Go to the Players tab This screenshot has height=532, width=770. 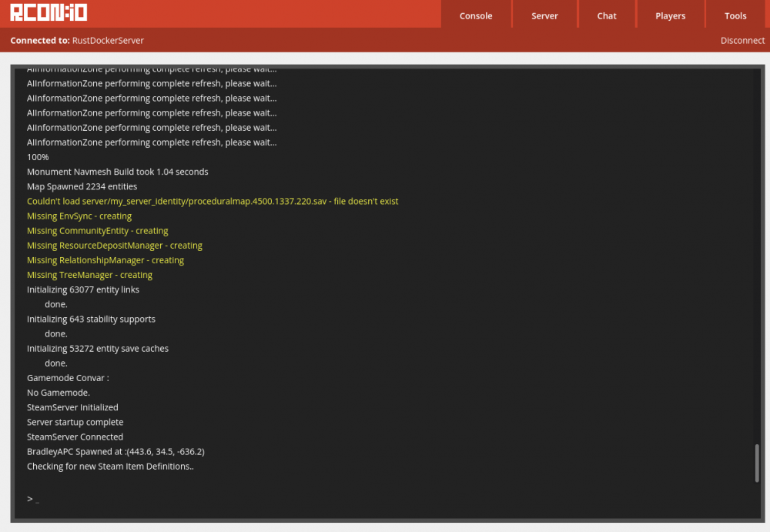coord(671,15)
